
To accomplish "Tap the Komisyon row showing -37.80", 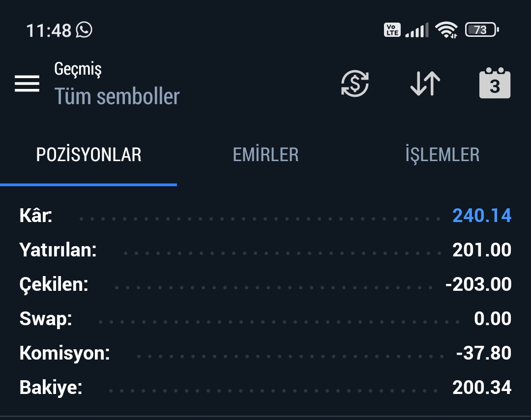I will pos(265,353).
